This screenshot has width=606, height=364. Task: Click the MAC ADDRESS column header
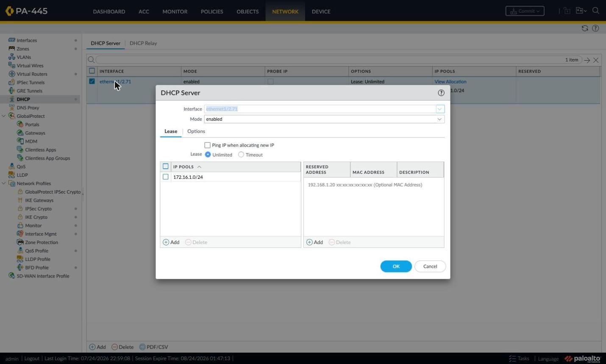(373, 169)
